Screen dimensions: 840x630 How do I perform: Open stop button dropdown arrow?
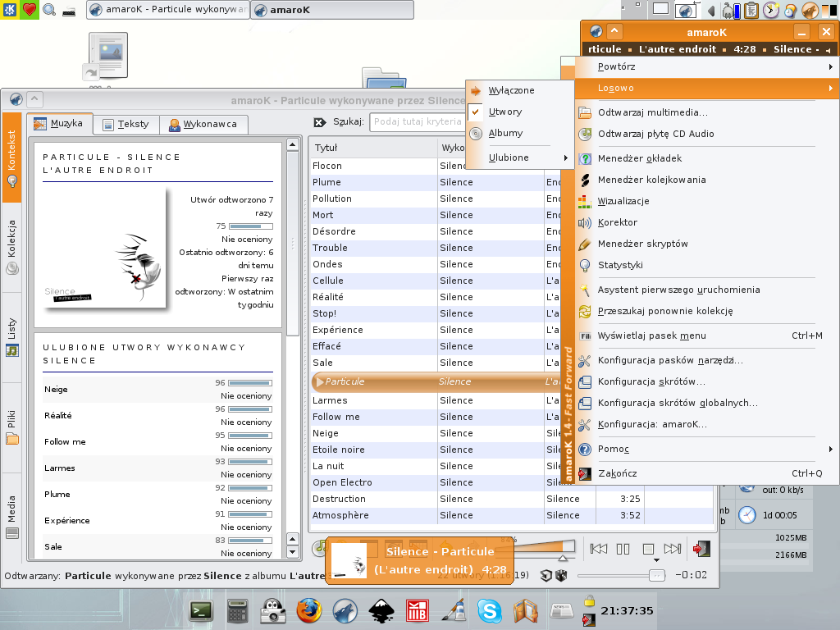tap(656, 560)
